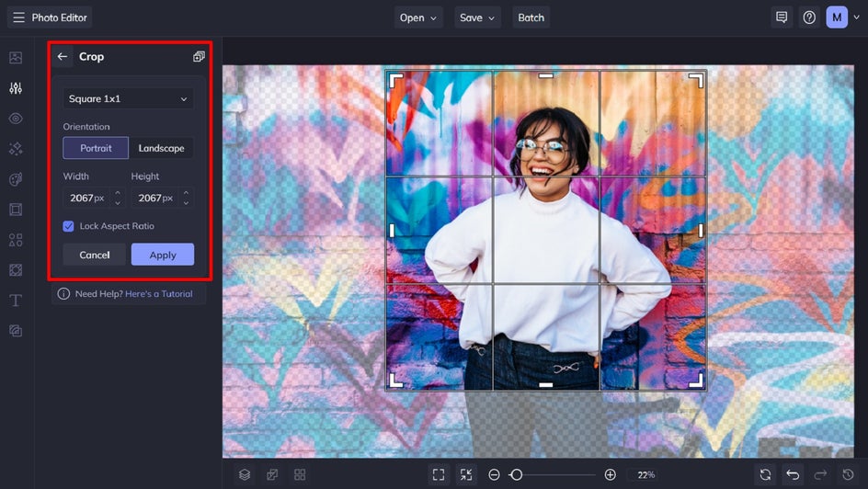The height and width of the screenshot is (489, 868).
Task: Open the overlapping-squares icon below Text
Action: (16, 331)
